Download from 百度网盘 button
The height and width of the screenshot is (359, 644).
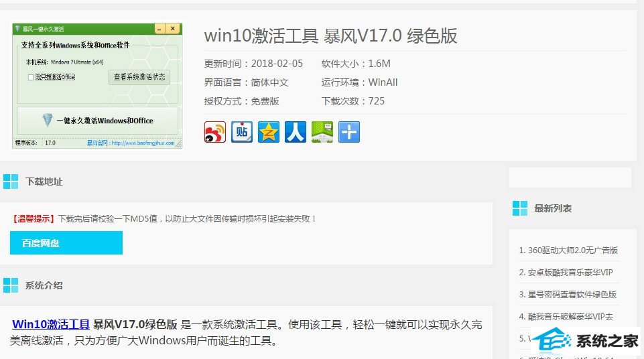66,243
